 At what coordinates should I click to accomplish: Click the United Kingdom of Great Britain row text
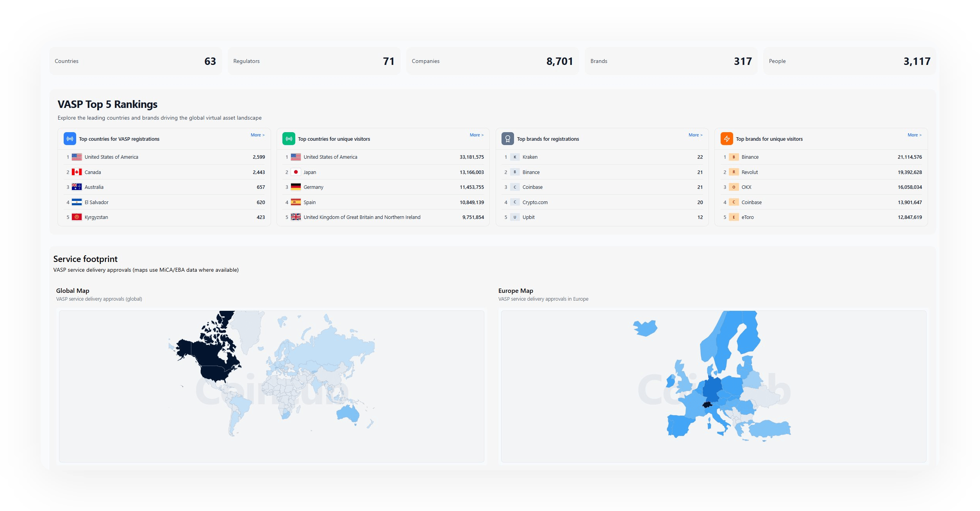pos(362,217)
